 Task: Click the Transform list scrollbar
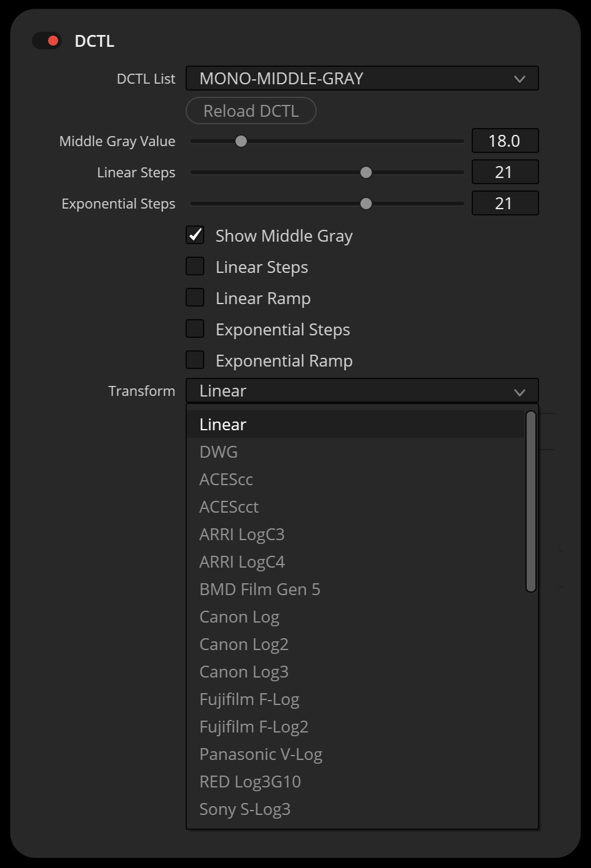(x=531, y=501)
